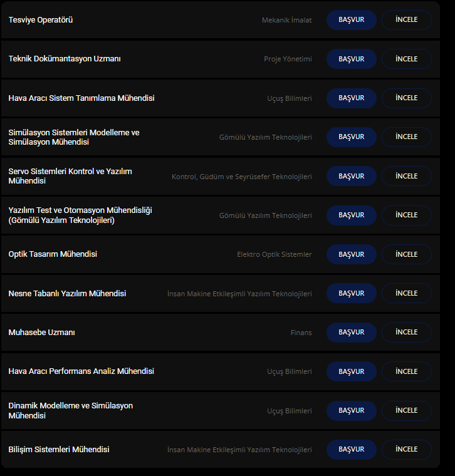This screenshot has width=455, height=476.
Task: Click the Optik Tasarım Mühendisi title
Action: (x=53, y=254)
